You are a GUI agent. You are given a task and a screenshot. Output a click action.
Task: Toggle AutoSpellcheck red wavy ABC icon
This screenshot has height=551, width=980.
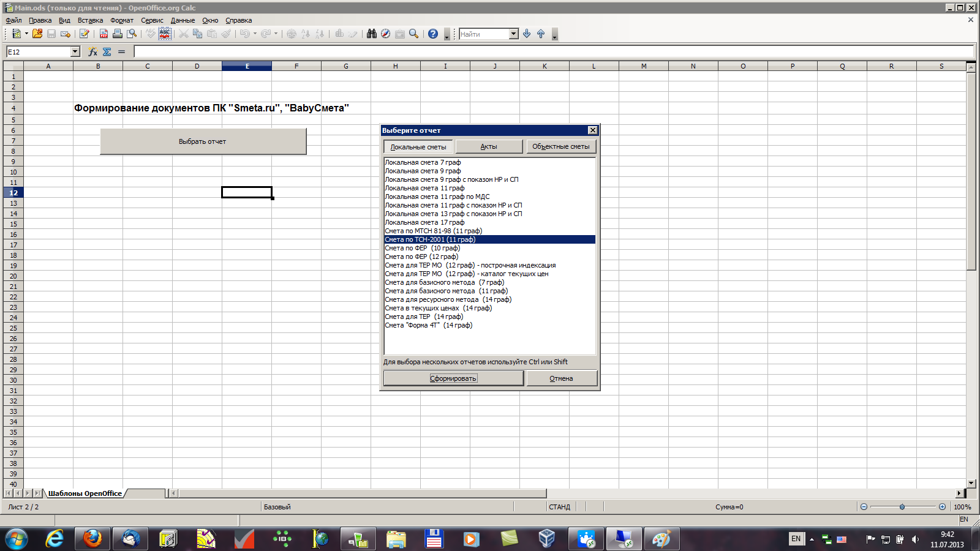(165, 34)
